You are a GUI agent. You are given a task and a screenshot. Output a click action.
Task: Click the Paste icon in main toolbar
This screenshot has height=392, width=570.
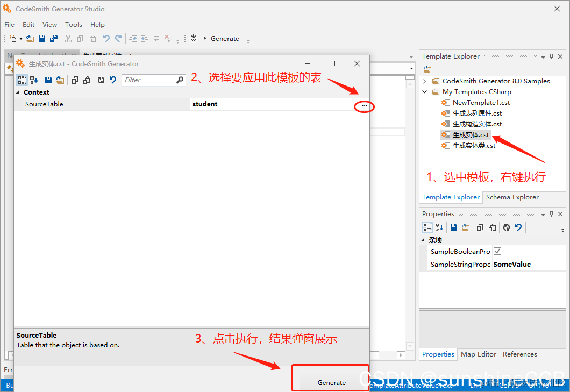click(x=92, y=39)
